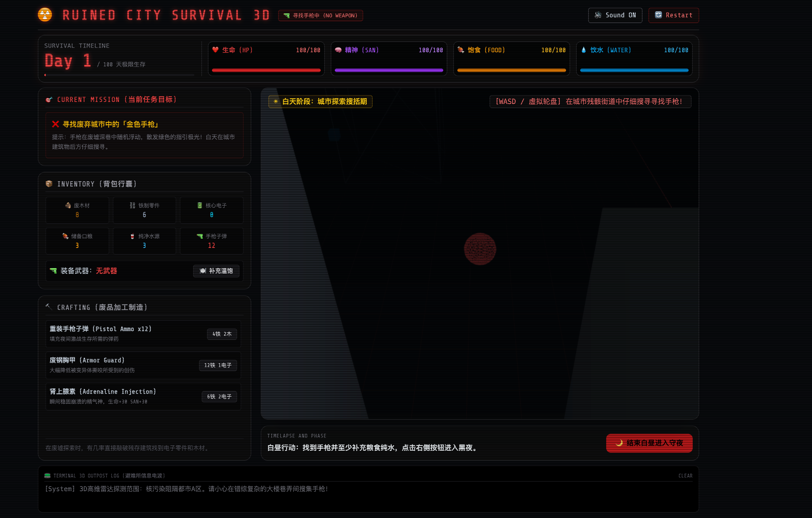
Task: Click the WASD control hint banner
Action: (x=590, y=102)
